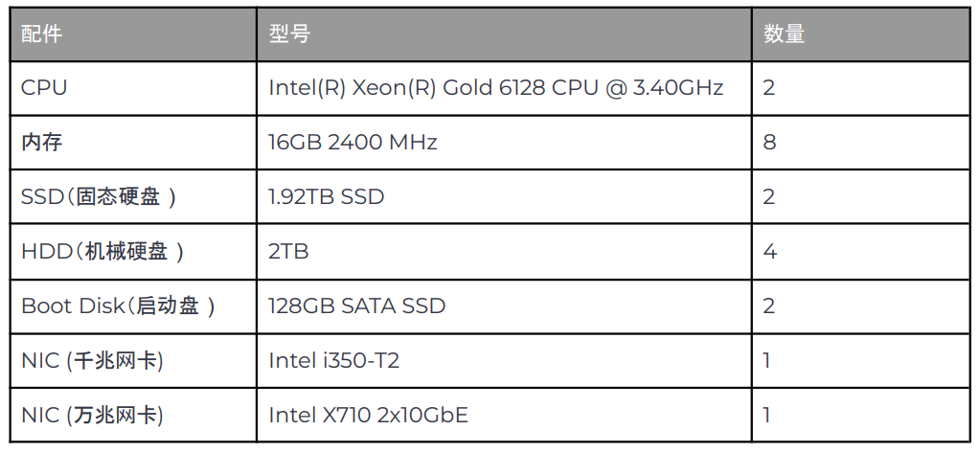This screenshot has width=980, height=452.
Task: Click the 数量 column header
Action: pos(860,34)
